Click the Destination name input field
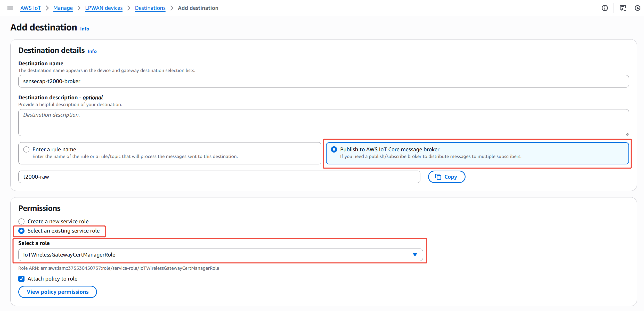 (323, 81)
